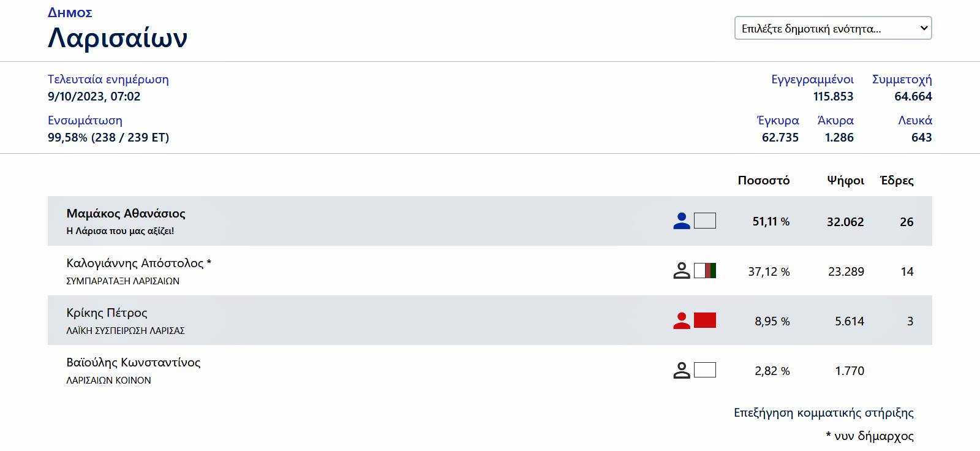Click person icon in Καλογιάννης Απόστολος row
The height and width of the screenshot is (451, 980).
point(681,271)
